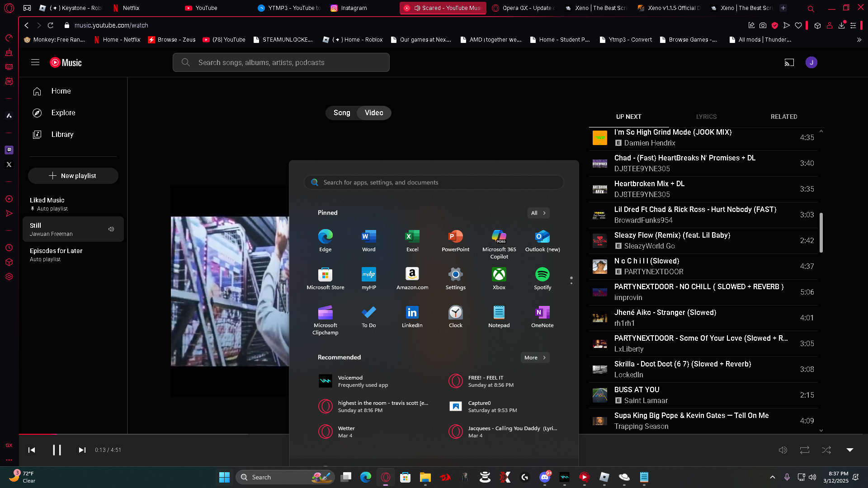The image size is (868, 488).
Task: Open the taskbar Search box
Action: click(x=285, y=477)
